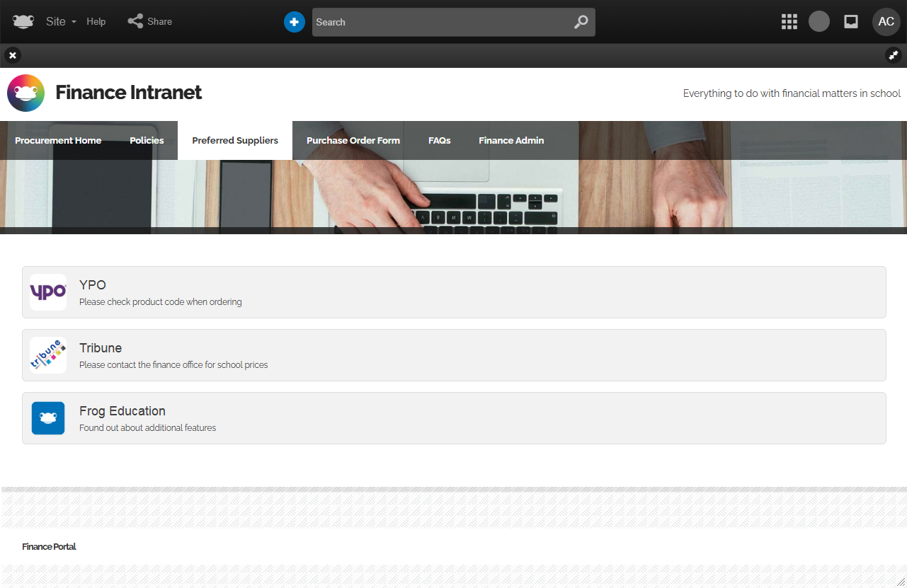Click the grey circle status icon
Screen dimensions: 907x588
coord(819,21)
